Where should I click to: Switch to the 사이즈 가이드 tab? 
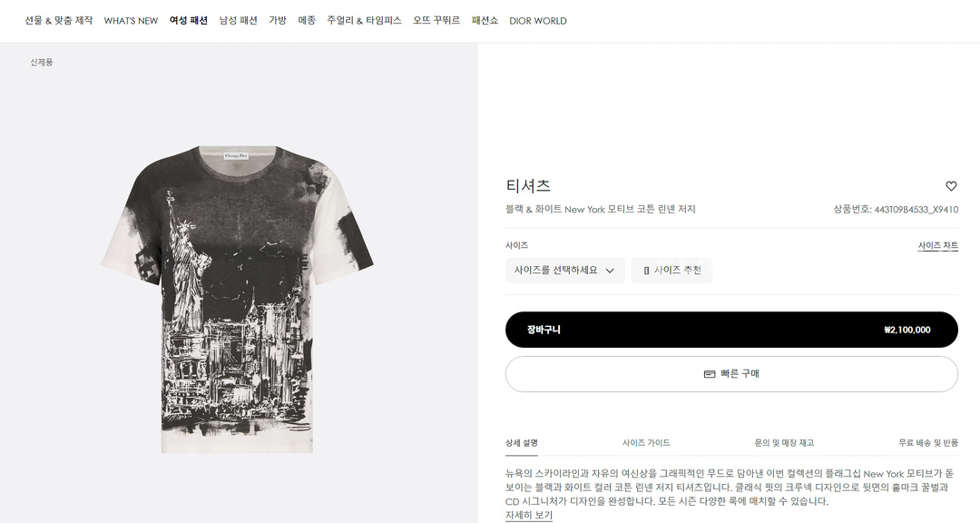point(646,443)
